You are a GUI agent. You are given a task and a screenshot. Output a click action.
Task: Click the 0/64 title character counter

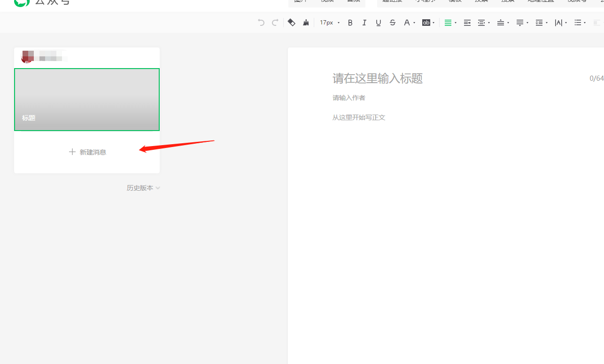pyautogui.click(x=596, y=78)
